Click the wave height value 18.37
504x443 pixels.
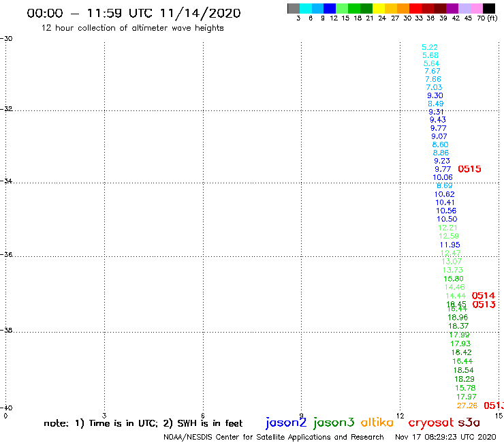tap(458, 326)
